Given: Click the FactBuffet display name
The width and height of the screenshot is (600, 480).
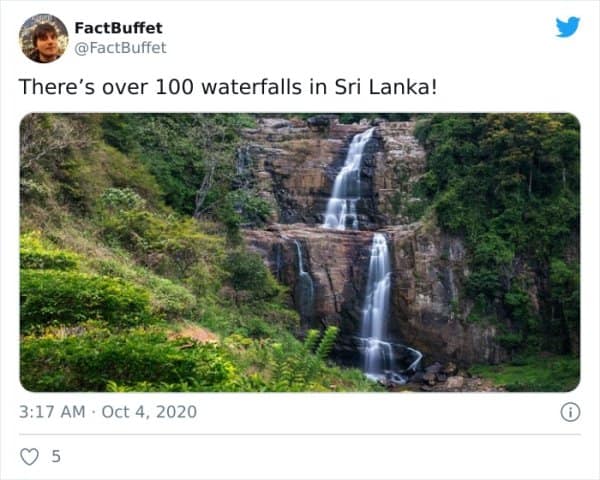Looking at the screenshot, I should [x=118, y=28].
